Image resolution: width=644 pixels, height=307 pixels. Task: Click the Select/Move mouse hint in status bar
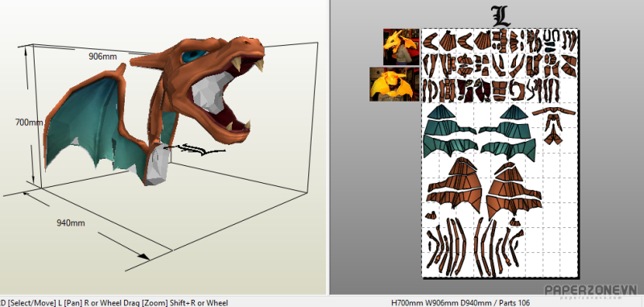coord(31,303)
